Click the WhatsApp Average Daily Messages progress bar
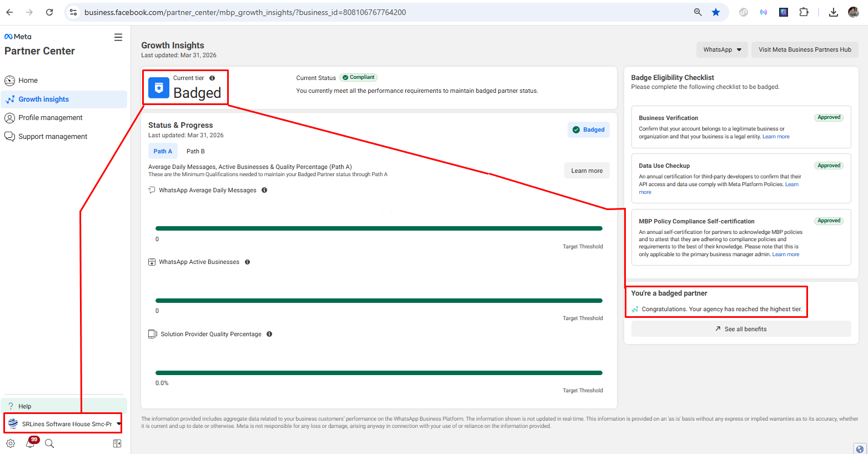Viewport: 868px width, 454px height. click(x=379, y=228)
